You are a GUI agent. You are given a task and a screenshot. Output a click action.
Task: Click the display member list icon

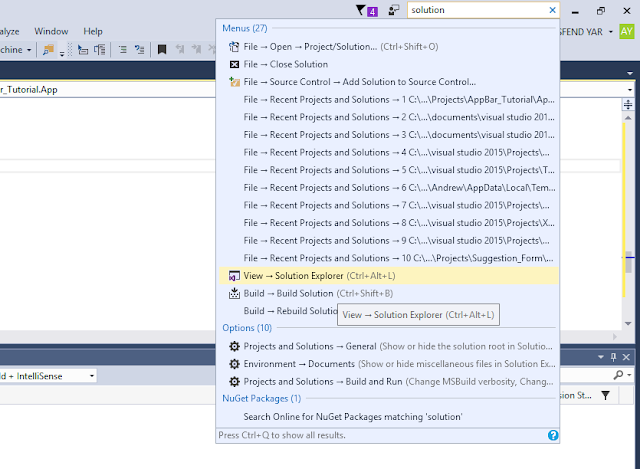tap(83, 50)
